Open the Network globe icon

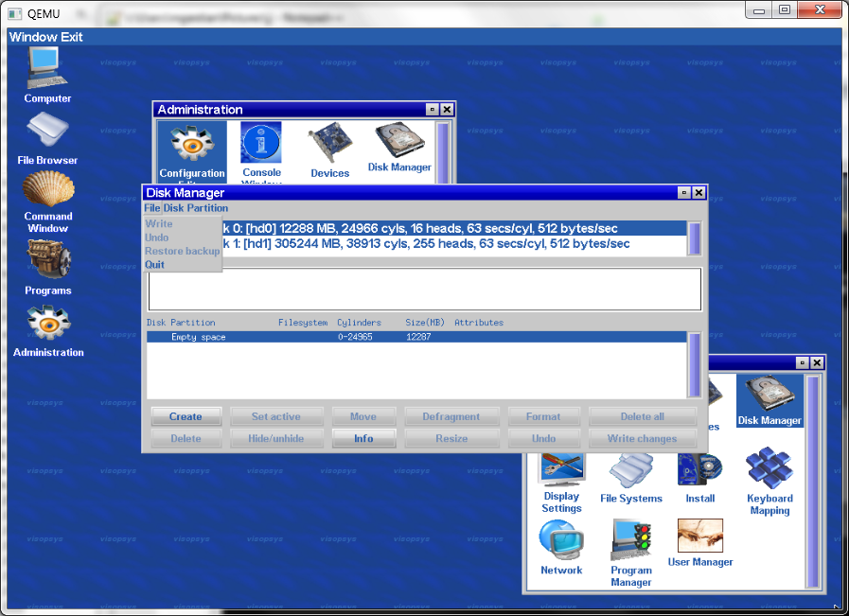[x=561, y=547]
